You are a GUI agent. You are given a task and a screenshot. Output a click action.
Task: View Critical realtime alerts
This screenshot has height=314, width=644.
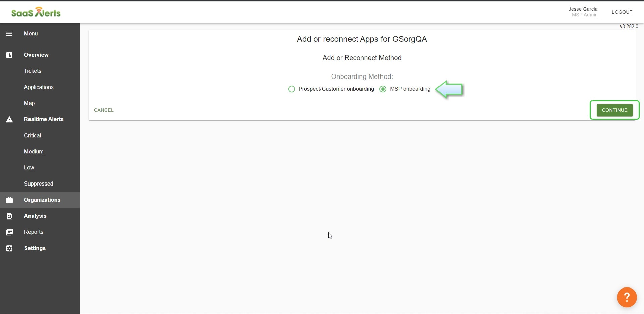pos(33,136)
